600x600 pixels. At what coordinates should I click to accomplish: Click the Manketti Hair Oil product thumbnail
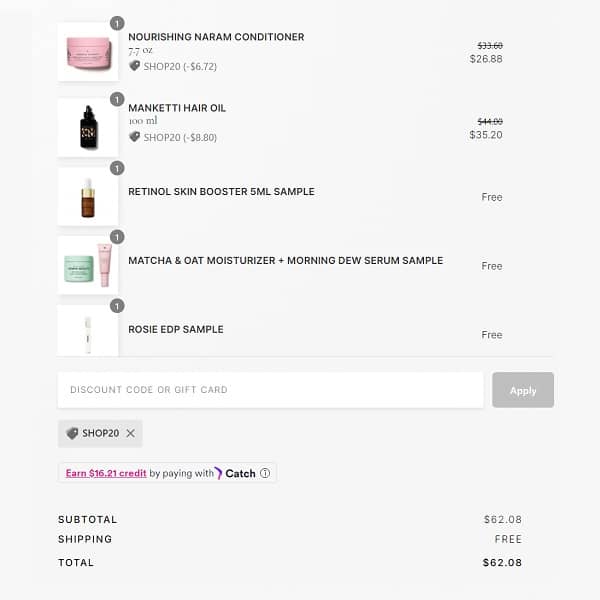pyautogui.click(x=88, y=127)
